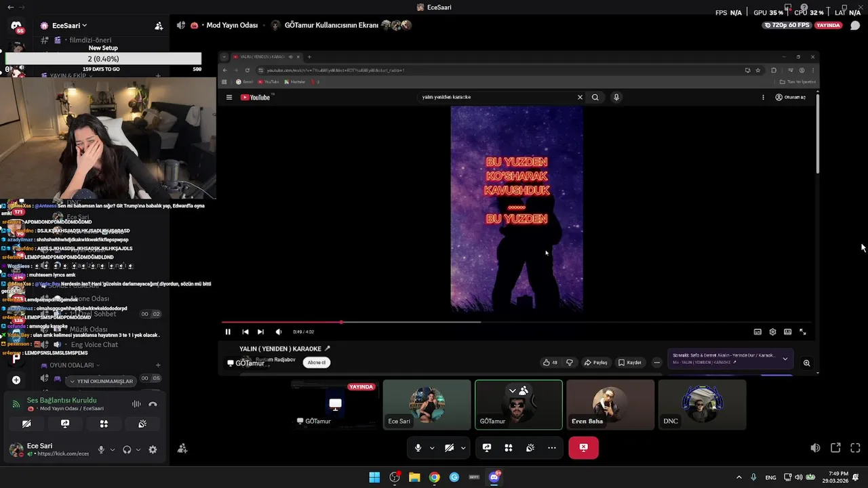Open more call options ellipsis
This screenshot has height=488, width=868.
552,447
